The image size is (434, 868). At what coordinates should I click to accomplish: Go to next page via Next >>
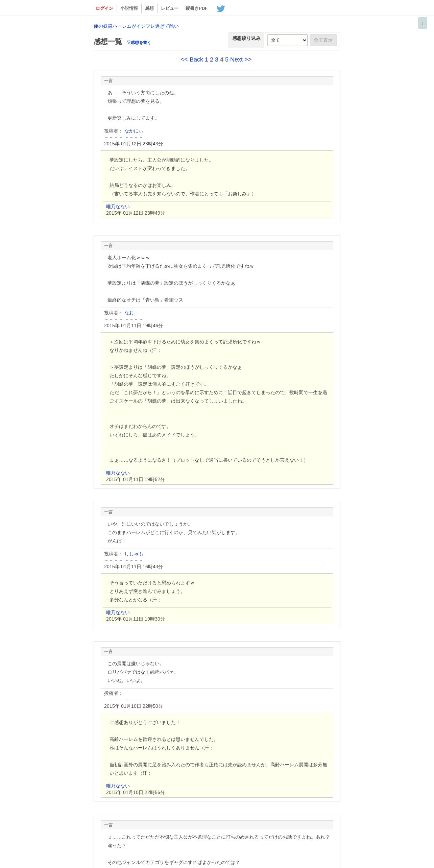(241, 59)
